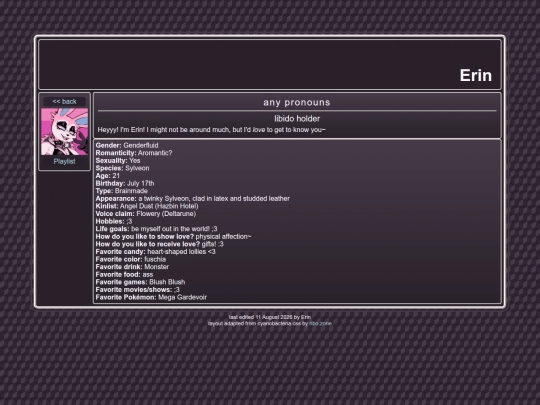This screenshot has width=540, height=405.
Task: Click the 'any pronouns' heading
Action: coord(297,102)
